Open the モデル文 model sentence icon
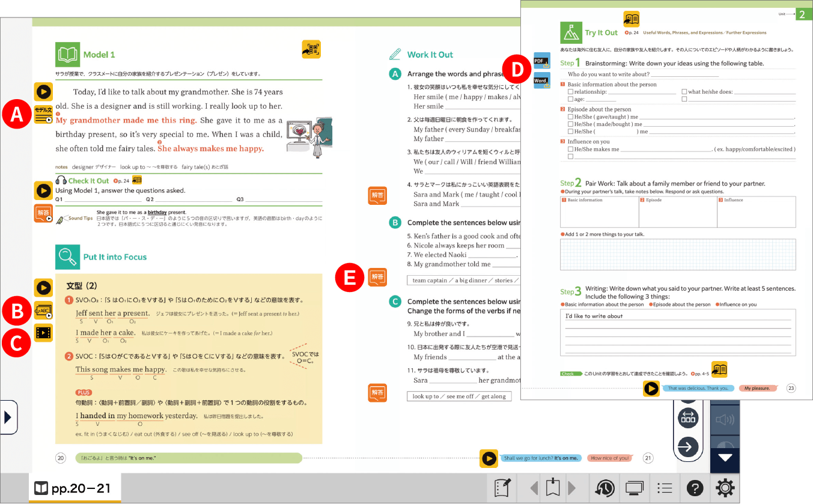Image resolution: width=813 pixels, height=504 pixels. [43, 115]
